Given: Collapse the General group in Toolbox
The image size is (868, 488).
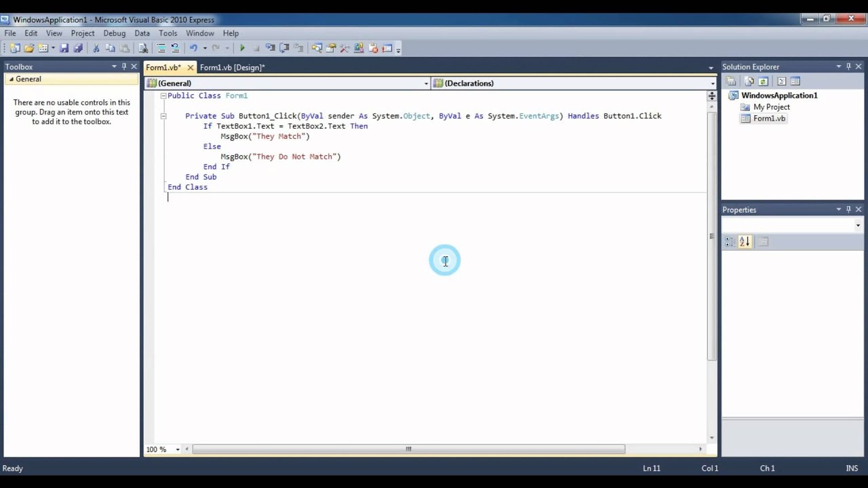Looking at the screenshot, I should tap(11, 79).
